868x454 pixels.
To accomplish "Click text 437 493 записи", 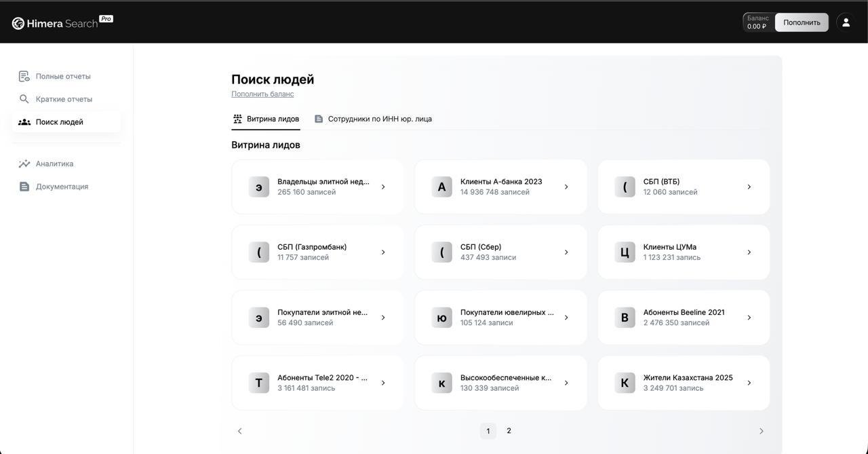I will [488, 257].
